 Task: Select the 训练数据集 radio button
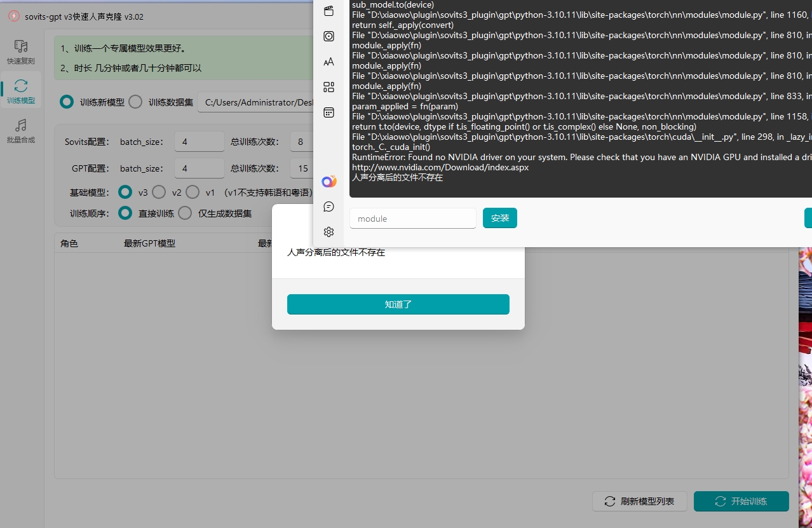[135, 102]
